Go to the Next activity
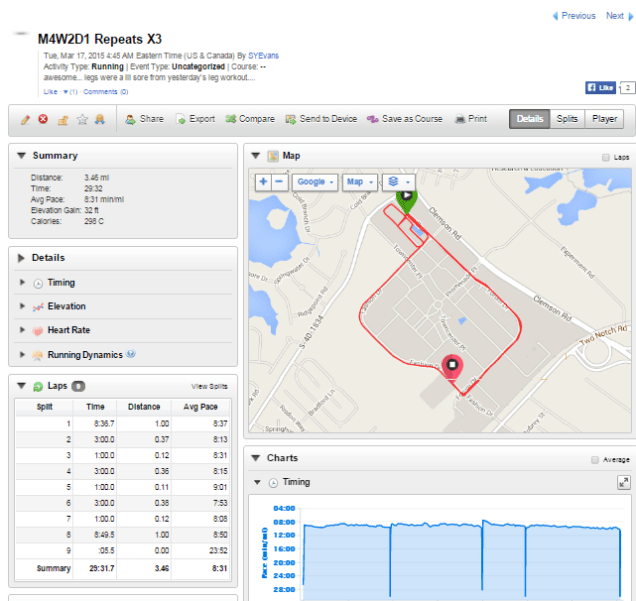 click(x=618, y=16)
